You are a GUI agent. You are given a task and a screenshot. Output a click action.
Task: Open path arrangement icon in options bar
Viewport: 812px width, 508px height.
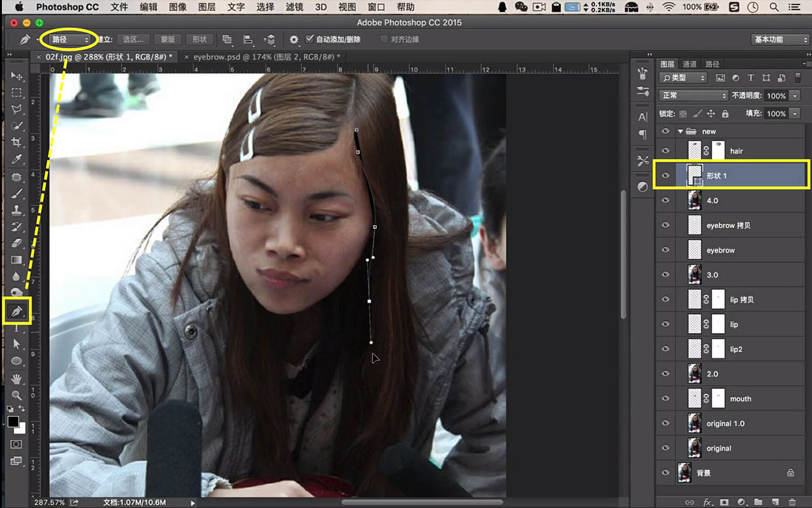tap(269, 39)
